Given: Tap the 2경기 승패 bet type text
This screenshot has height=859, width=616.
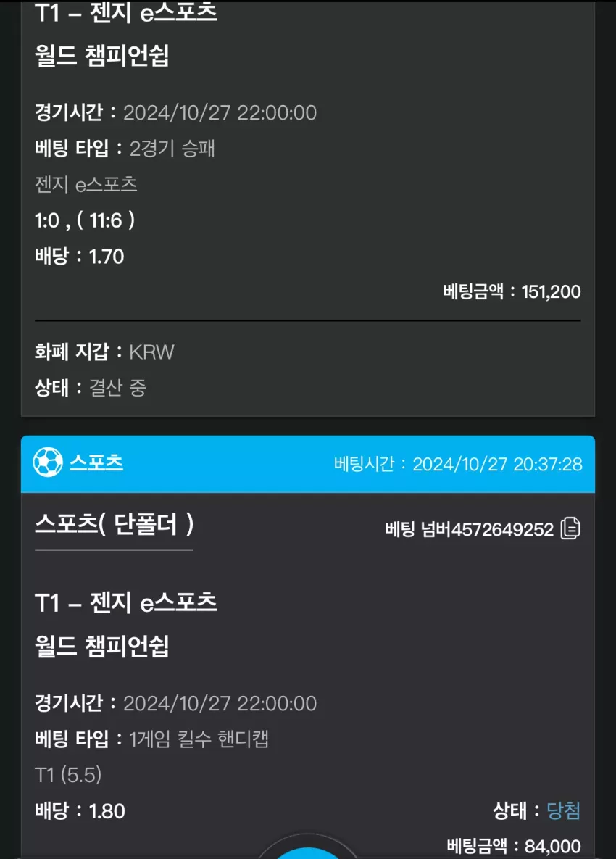Looking at the screenshot, I should [172, 149].
